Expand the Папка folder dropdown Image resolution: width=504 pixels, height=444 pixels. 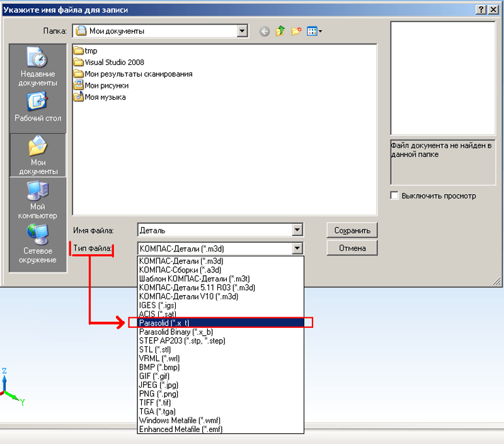pos(242,31)
